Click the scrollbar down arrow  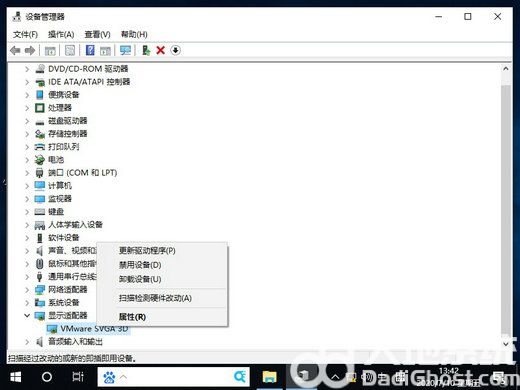tap(506, 344)
